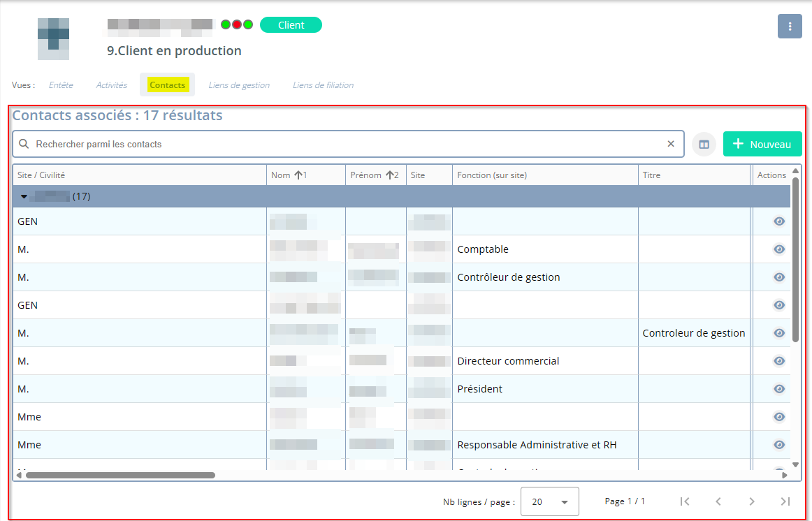
Task: Click the search magnifier icon
Action: pos(24,144)
